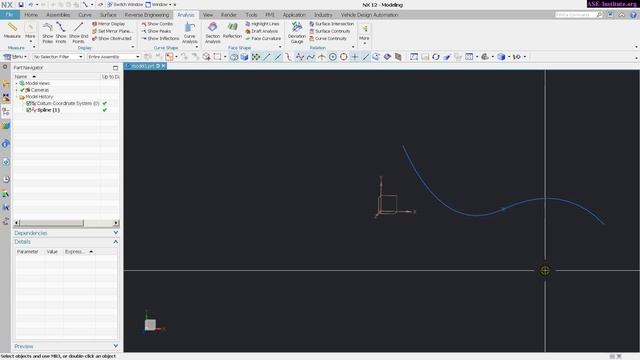Toggle Show Inflections
The width and height of the screenshot is (640, 360).
coord(160,38)
